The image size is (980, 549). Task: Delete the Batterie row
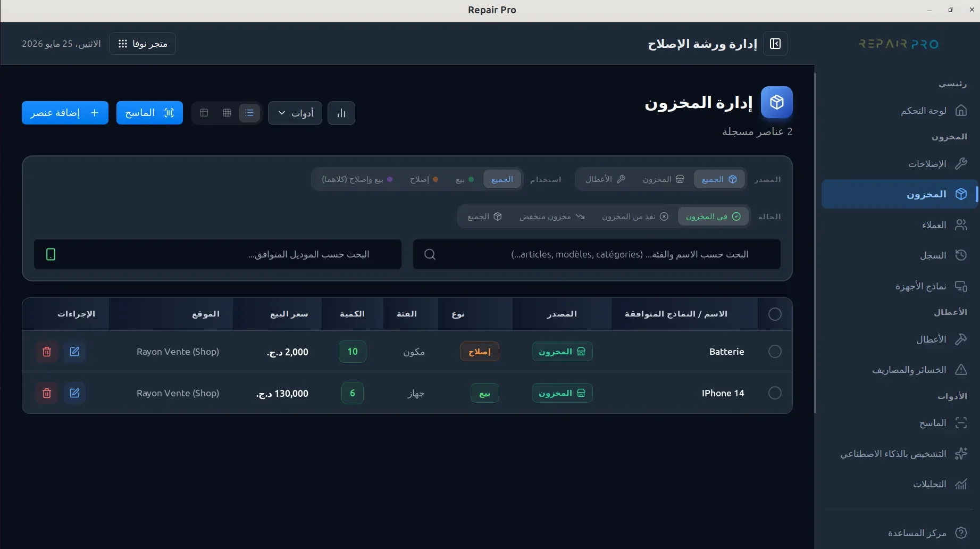47,352
